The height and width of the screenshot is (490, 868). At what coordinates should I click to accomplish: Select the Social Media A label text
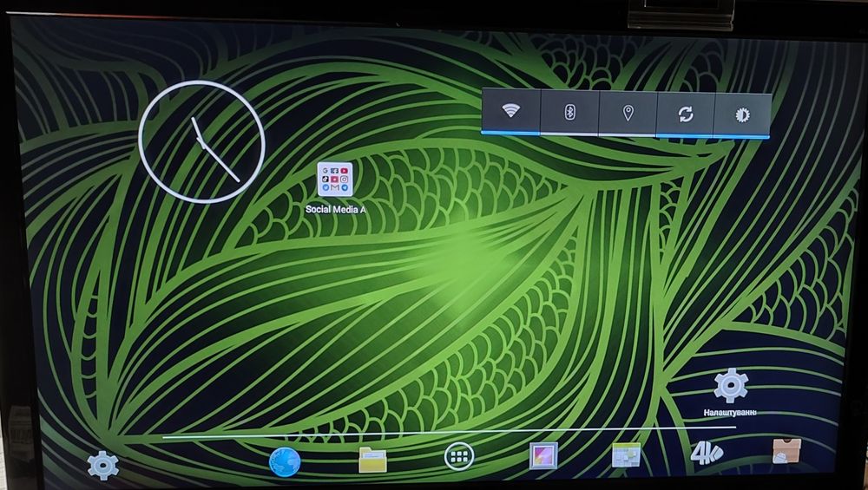point(335,209)
